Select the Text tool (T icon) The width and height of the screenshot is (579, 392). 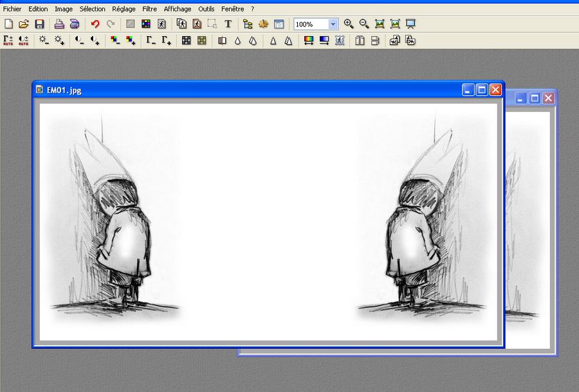(x=228, y=24)
